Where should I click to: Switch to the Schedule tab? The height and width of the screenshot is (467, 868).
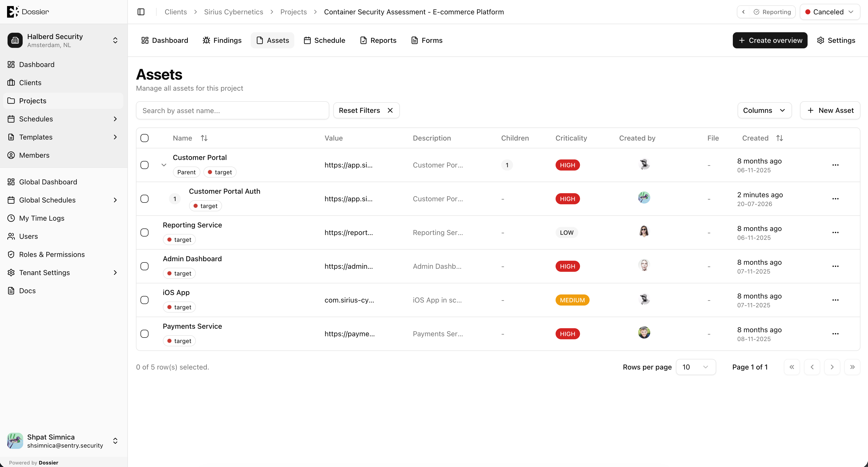tap(324, 41)
